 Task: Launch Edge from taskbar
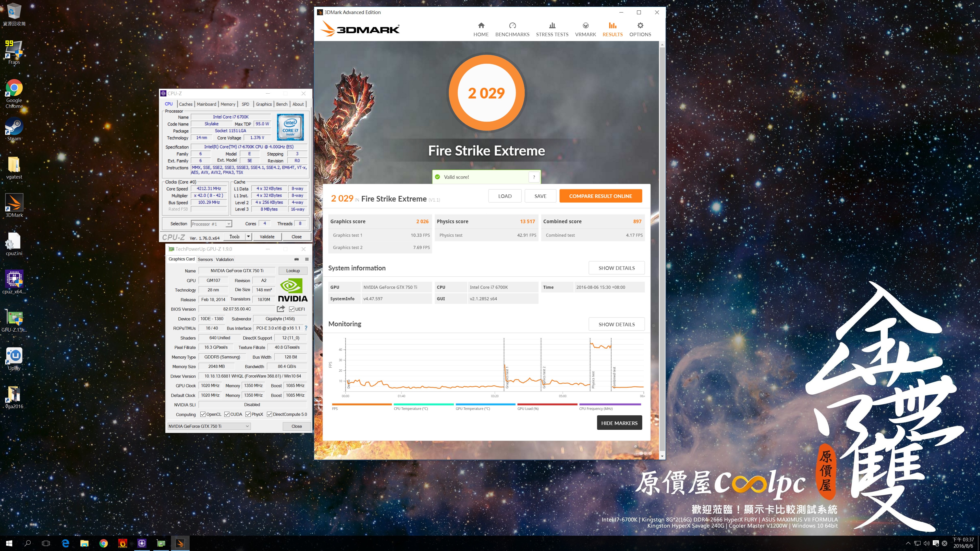tap(65, 543)
